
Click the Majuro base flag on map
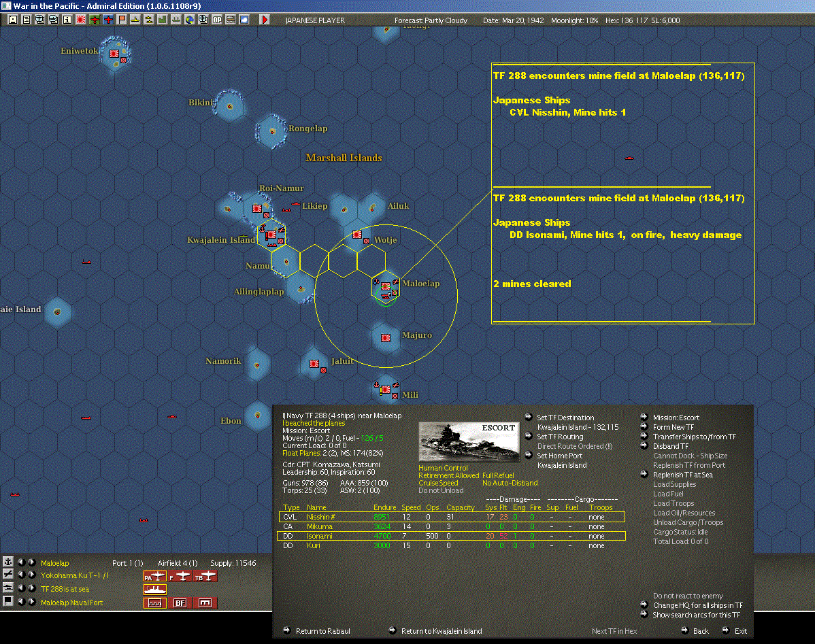[386, 338]
